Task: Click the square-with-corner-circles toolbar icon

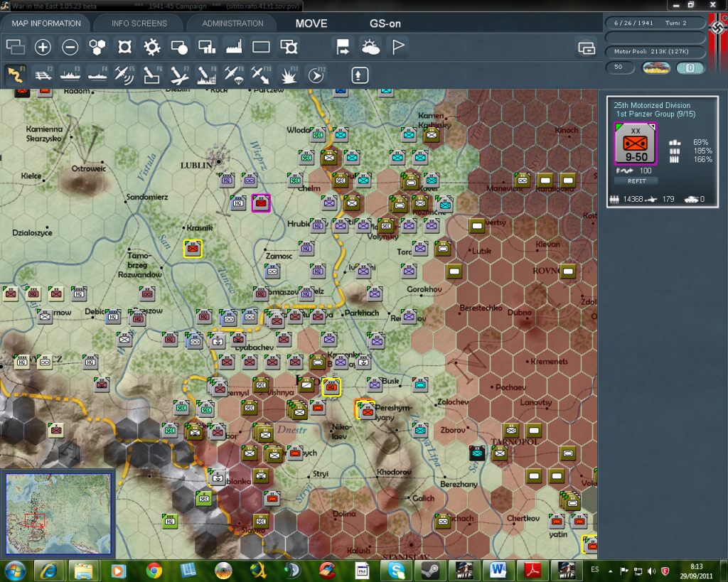Action: tap(125, 47)
